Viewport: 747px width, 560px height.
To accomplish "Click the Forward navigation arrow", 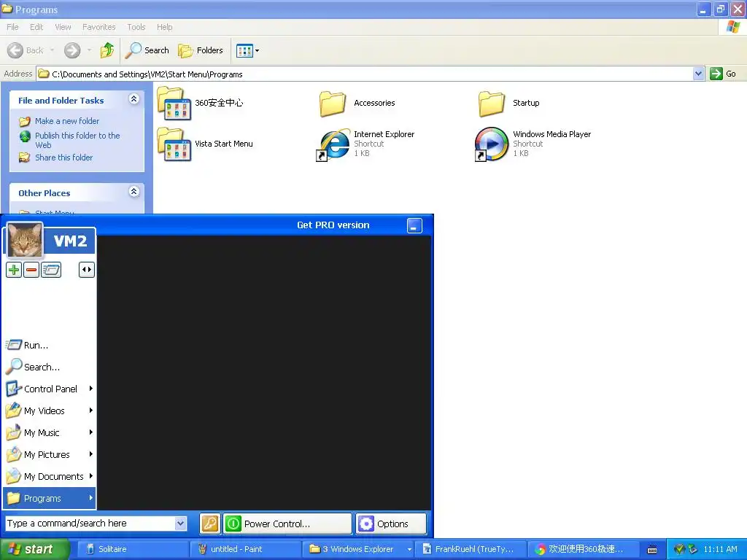I will pos(72,50).
